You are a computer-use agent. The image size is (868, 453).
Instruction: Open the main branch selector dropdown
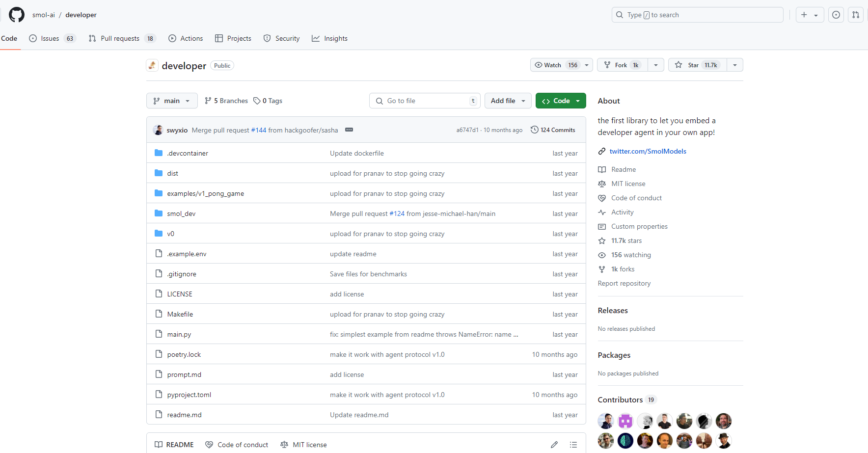[172, 101]
